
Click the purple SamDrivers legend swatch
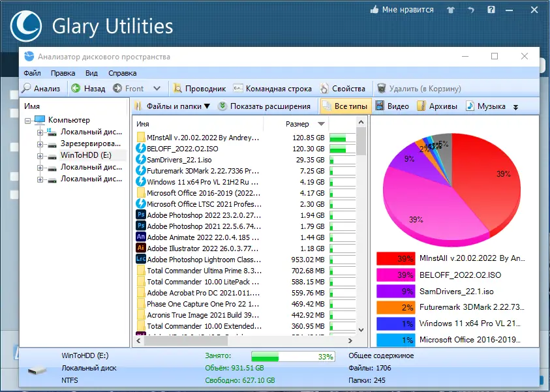pyautogui.click(x=395, y=292)
